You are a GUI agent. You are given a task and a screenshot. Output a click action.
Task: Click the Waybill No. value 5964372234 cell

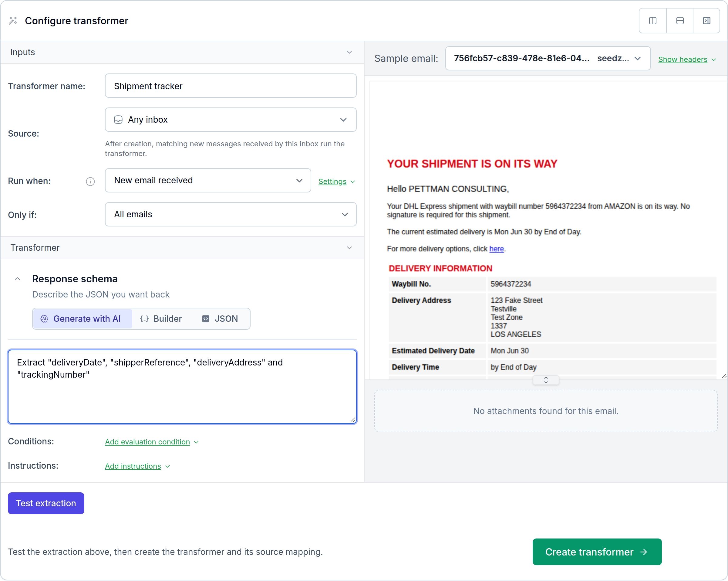click(x=602, y=284)
